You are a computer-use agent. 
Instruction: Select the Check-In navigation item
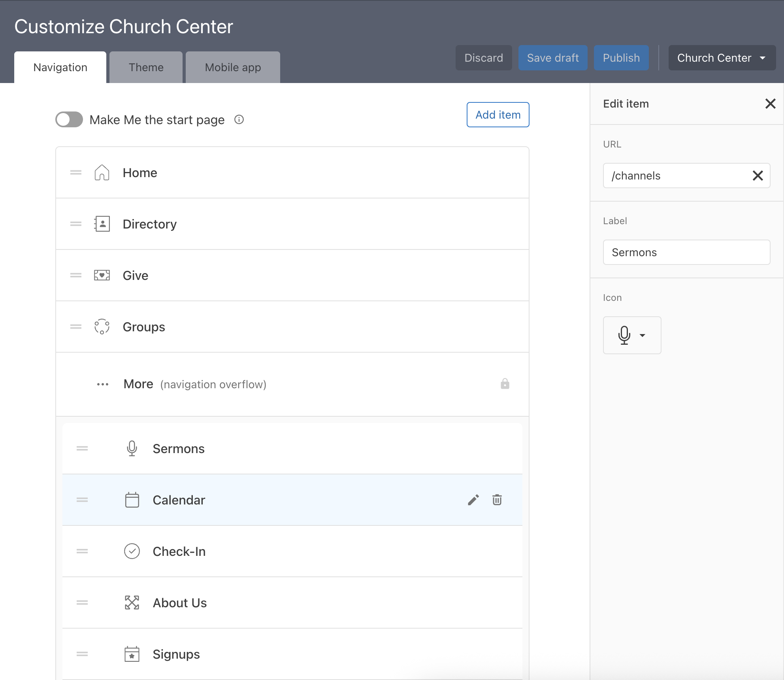[292, 551]
